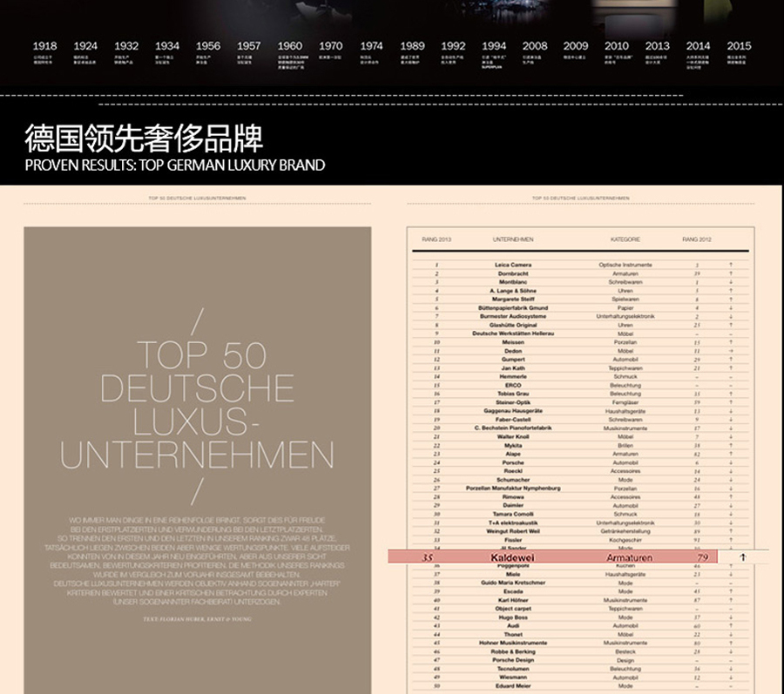Viewport: 784px width, 694px height.
Task: Click 'Hugo Boss' in the ranking table
Action: click(x=513, y=617)
